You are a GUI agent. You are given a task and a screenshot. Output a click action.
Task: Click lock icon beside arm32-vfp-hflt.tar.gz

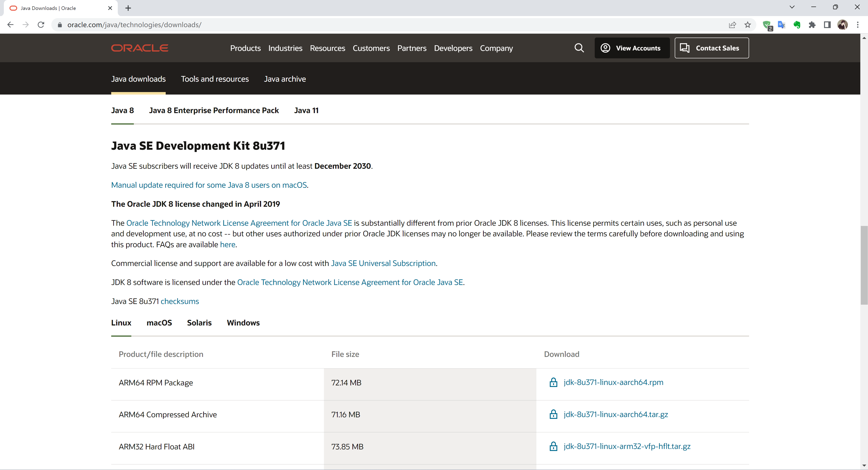point(553,446)
